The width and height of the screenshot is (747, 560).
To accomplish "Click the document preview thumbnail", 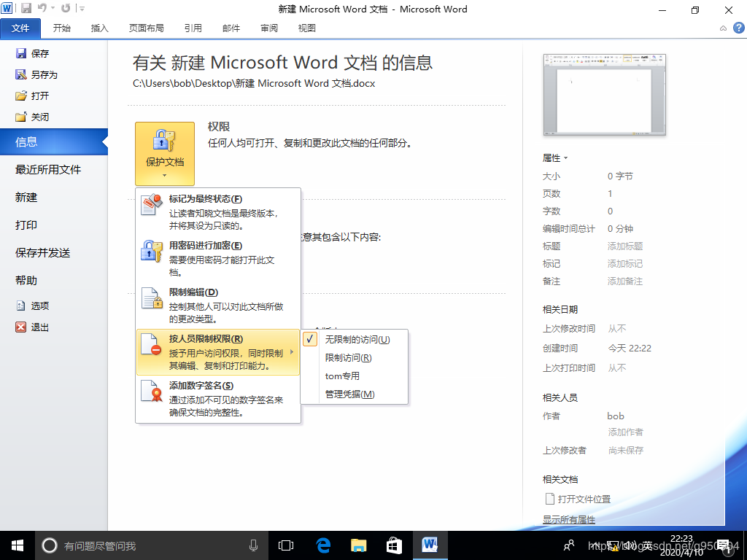I will point(604,95).
